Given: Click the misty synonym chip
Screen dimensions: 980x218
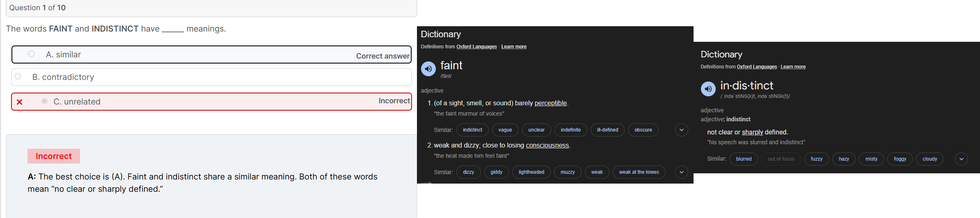Looking at the screenshot, I should click(871, 159).
